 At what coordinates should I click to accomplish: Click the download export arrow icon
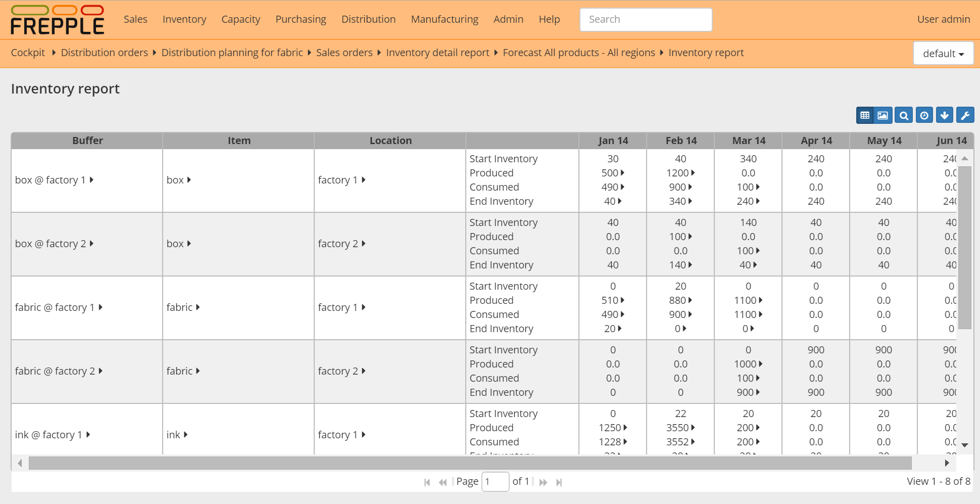[945, 115]
